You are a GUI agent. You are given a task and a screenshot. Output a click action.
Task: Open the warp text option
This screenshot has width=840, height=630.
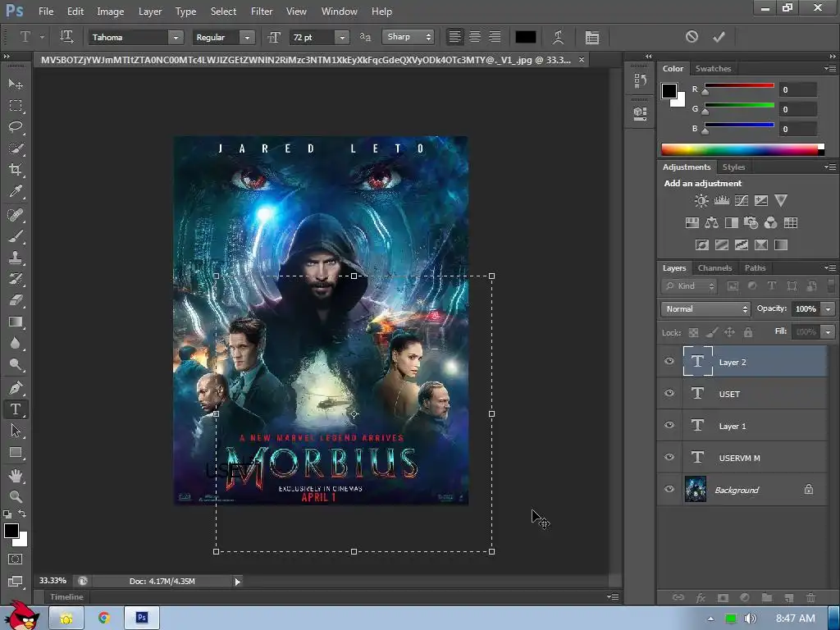[559, 37]
